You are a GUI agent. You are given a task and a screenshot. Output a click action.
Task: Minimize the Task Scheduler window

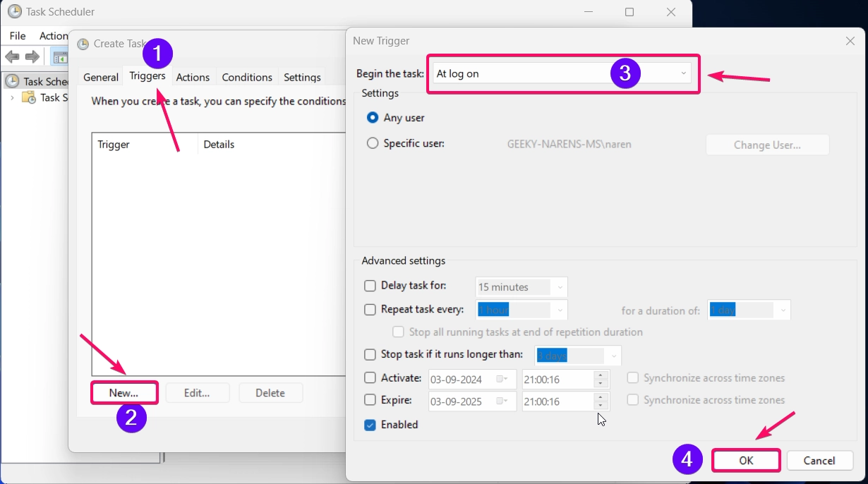pyautogui.click(x=587, y=12)
